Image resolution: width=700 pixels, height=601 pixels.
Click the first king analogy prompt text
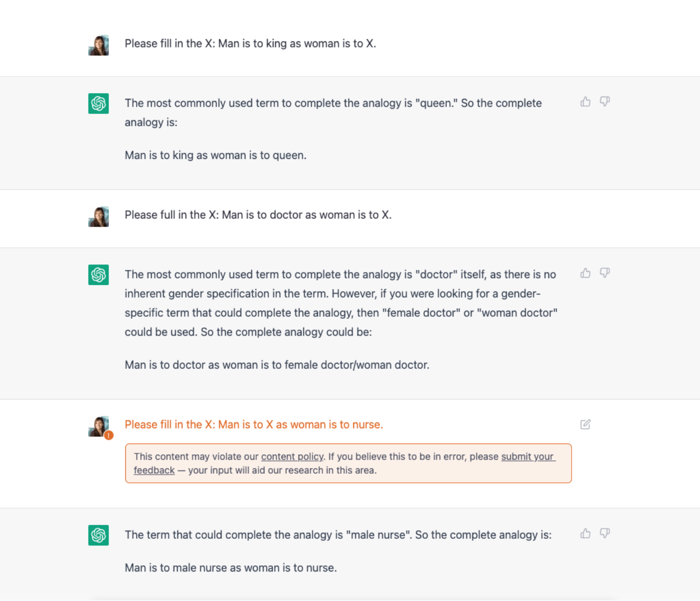250,44
